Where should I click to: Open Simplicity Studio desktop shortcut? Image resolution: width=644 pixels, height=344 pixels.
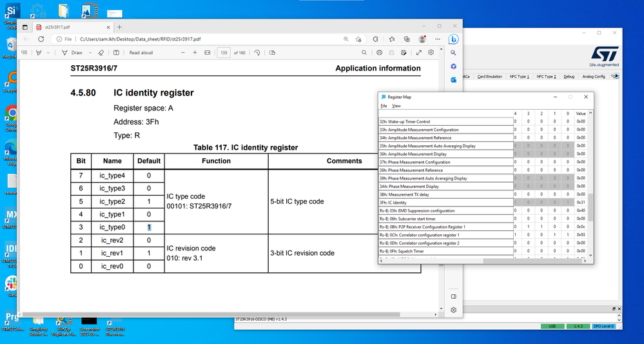(x=11, y=16)
